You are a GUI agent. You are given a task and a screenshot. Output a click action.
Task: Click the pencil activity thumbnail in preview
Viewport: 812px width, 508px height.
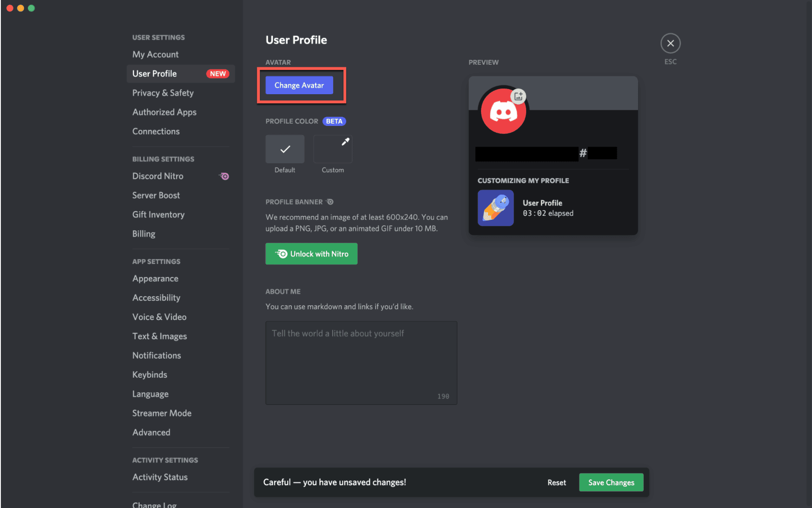click(496, 208)
